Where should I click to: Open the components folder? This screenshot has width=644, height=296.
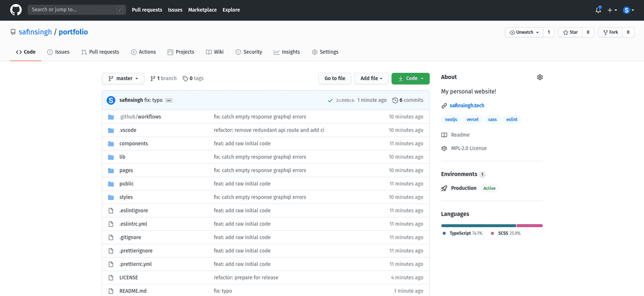pos(134,143)
